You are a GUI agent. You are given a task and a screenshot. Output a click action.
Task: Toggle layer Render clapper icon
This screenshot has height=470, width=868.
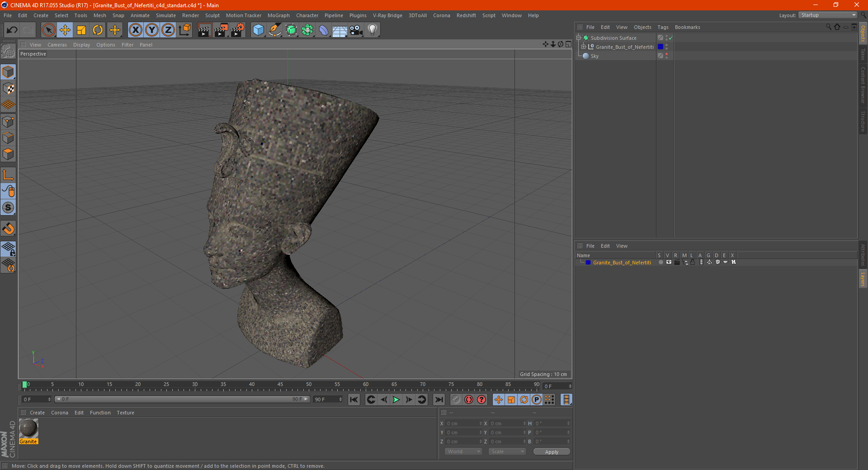[677, 262]
